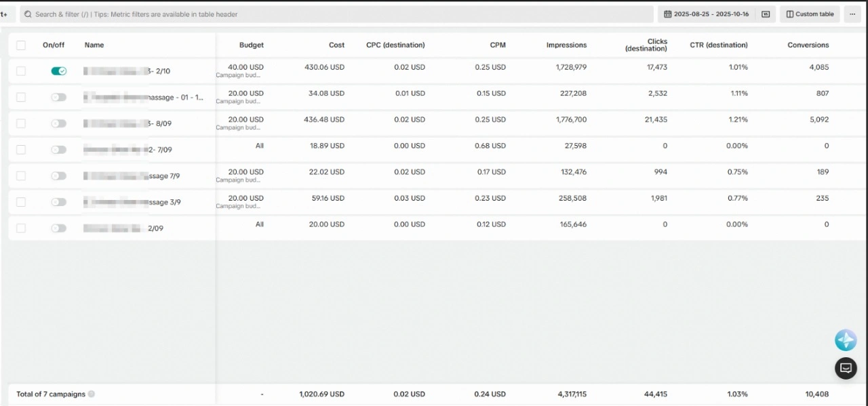Click the compare (VS) icon beside date range
This screenshot has height=406, width=868.
[x=766, y=14]
